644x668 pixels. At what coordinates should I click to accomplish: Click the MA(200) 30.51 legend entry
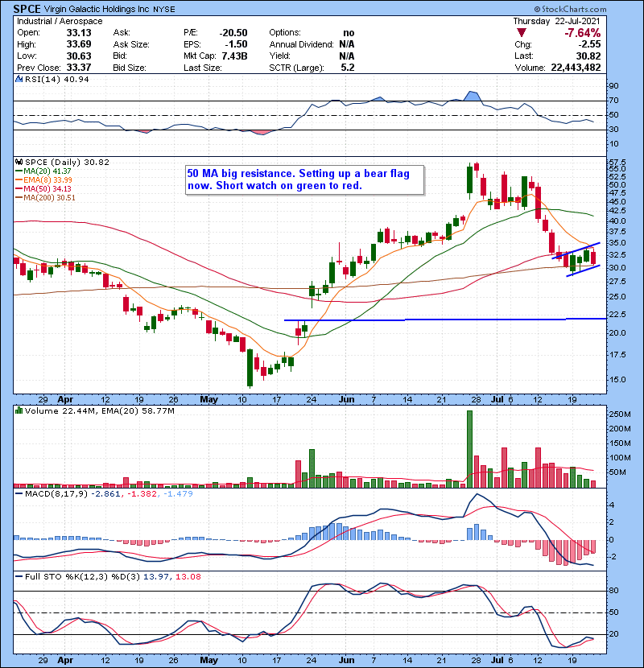[49, 198]
